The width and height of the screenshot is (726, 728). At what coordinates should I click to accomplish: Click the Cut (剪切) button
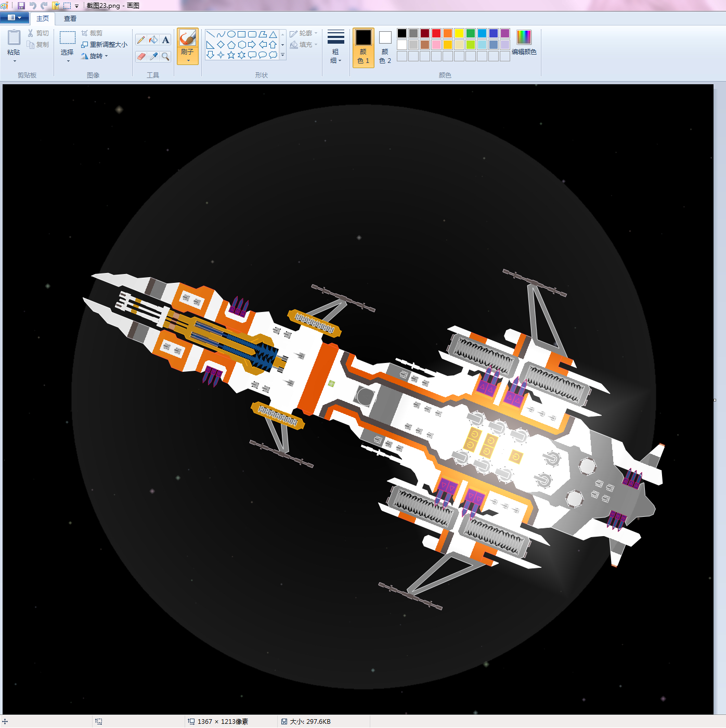[x=38, y=33]
